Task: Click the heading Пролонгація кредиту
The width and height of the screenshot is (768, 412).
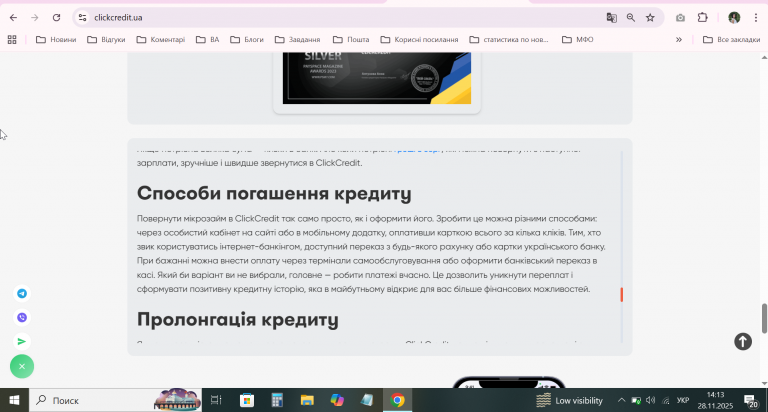Action: click(238, 319)
